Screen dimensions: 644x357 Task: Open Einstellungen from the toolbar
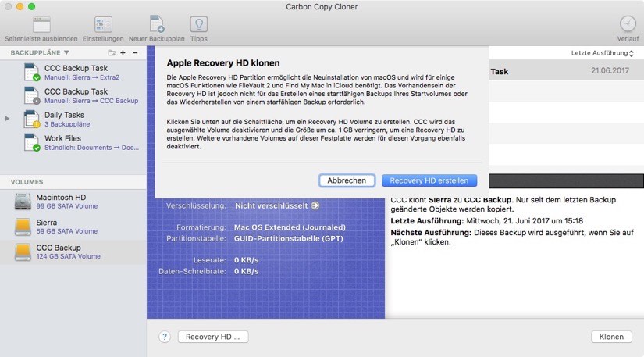coord(103,25)
